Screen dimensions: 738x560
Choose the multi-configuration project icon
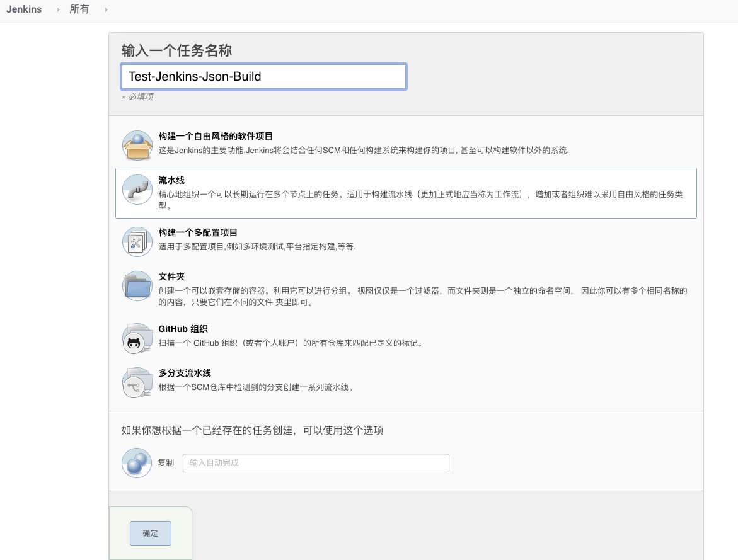[137, 242]
